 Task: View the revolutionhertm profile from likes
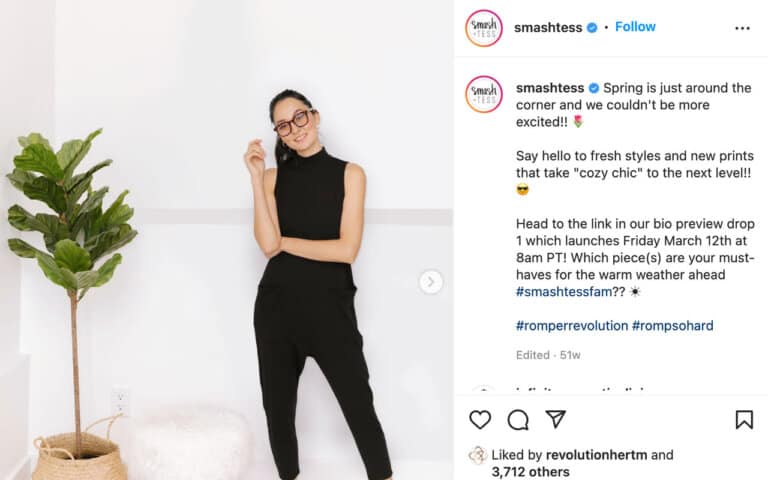(596, 455)
